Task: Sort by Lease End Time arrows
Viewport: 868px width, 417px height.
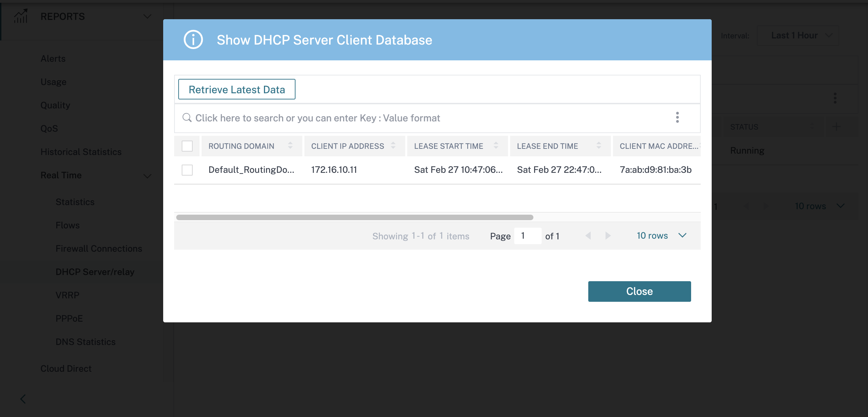Action: [599, 146]
